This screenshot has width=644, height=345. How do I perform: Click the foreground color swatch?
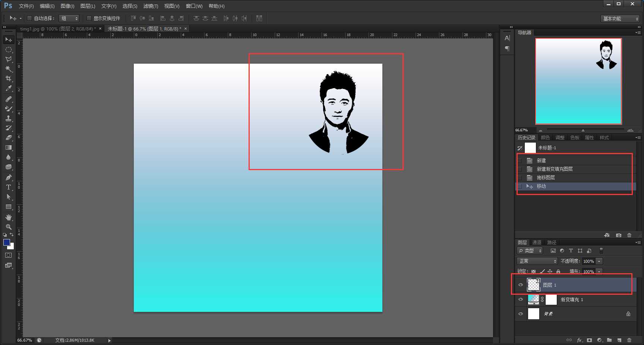point(6,242)
